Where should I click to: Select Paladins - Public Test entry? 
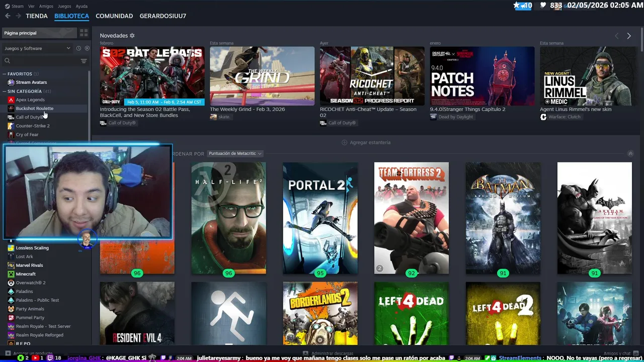[x=37, y=300]
